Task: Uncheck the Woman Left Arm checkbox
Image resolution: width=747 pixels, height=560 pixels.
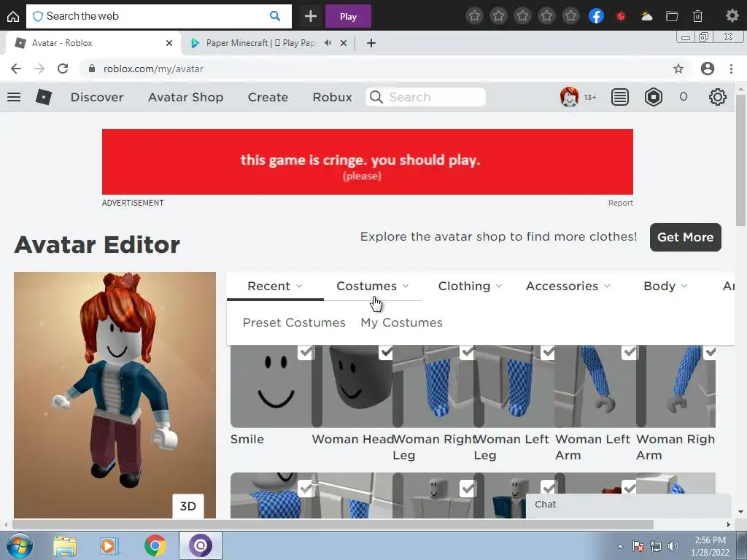Action: pos(630,352)
